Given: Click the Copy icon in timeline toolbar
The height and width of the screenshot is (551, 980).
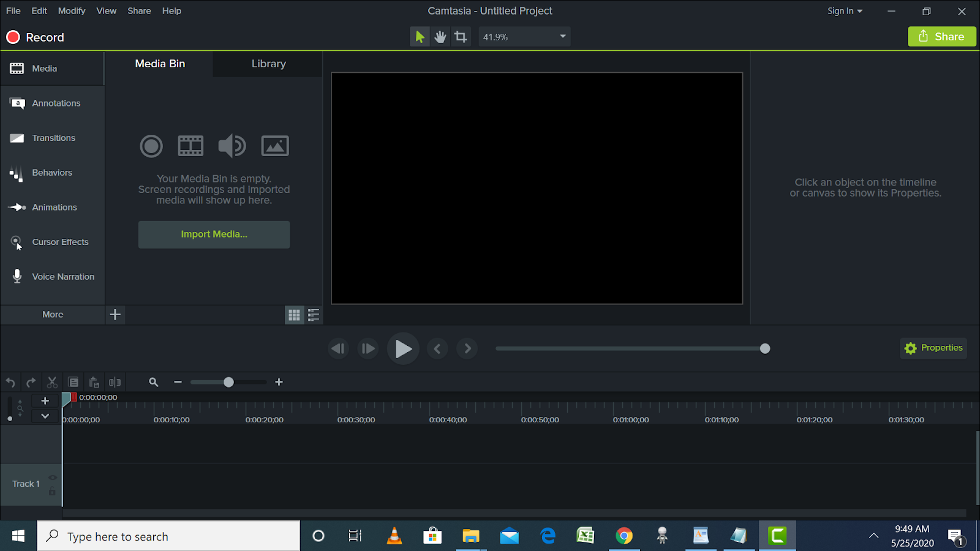Looking at the screenshot, I should pyautogui.click(x=73, y=382).
